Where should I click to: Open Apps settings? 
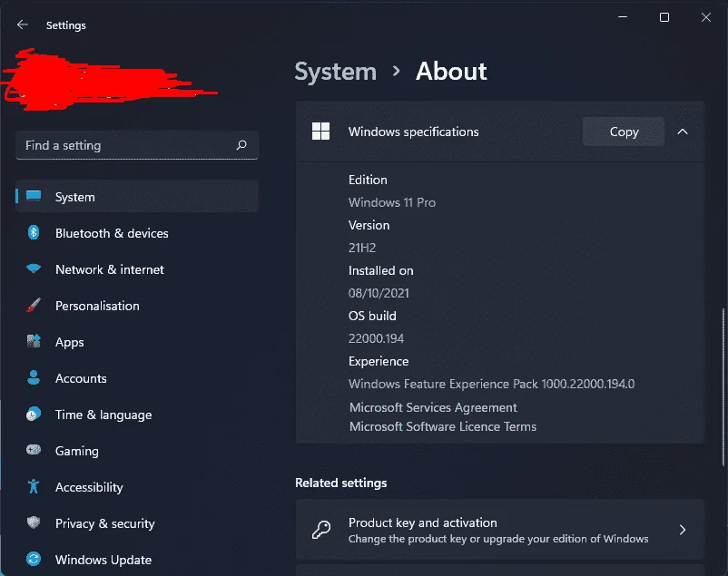[137, 342]
